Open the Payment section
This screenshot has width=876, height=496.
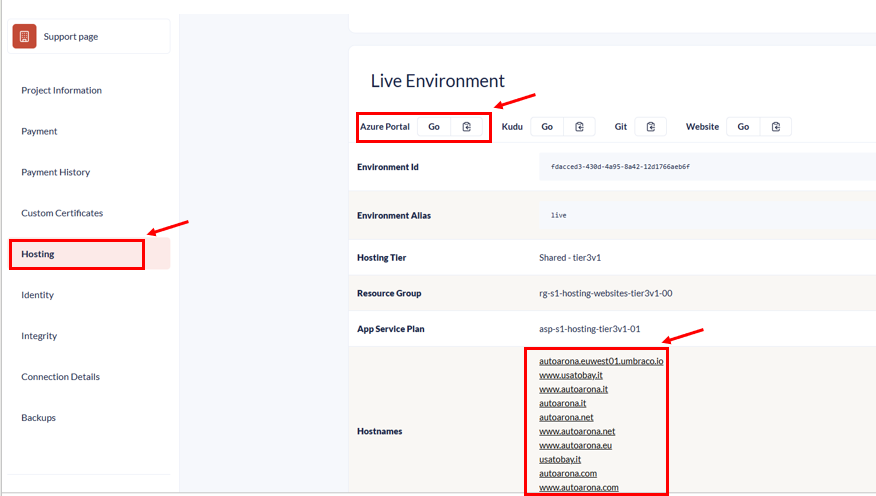(x=39, y=132)
